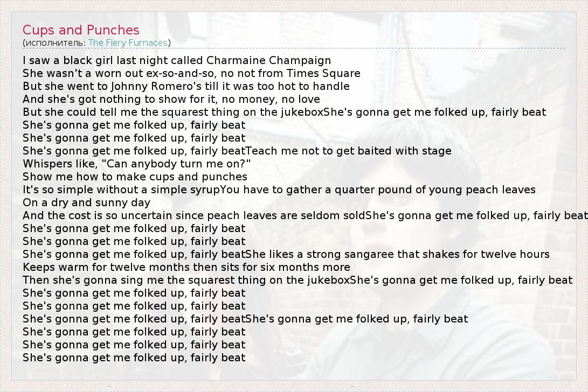Click the исполнитель label text
Image resolution: width=588 pixels, height=392 pixels.
(x=54, y=43)
